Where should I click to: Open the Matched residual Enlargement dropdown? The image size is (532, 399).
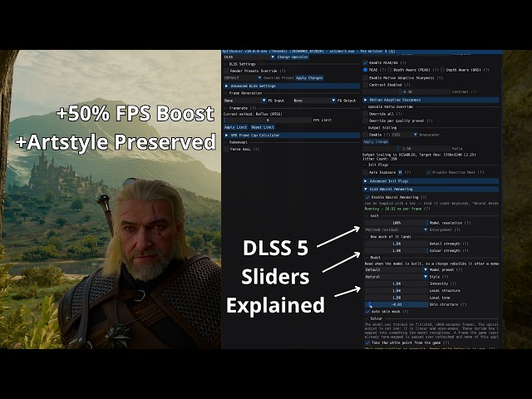coord(397,229)
